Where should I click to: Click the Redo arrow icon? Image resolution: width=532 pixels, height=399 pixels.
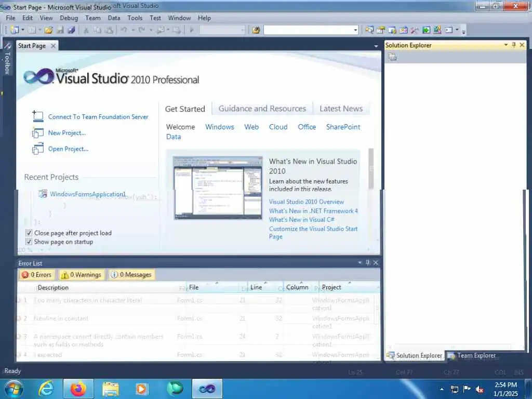point(142,30)
